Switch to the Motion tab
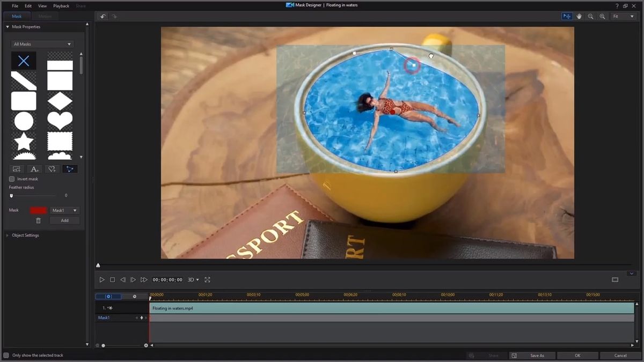644x362 pixels. tap(46, 16)
